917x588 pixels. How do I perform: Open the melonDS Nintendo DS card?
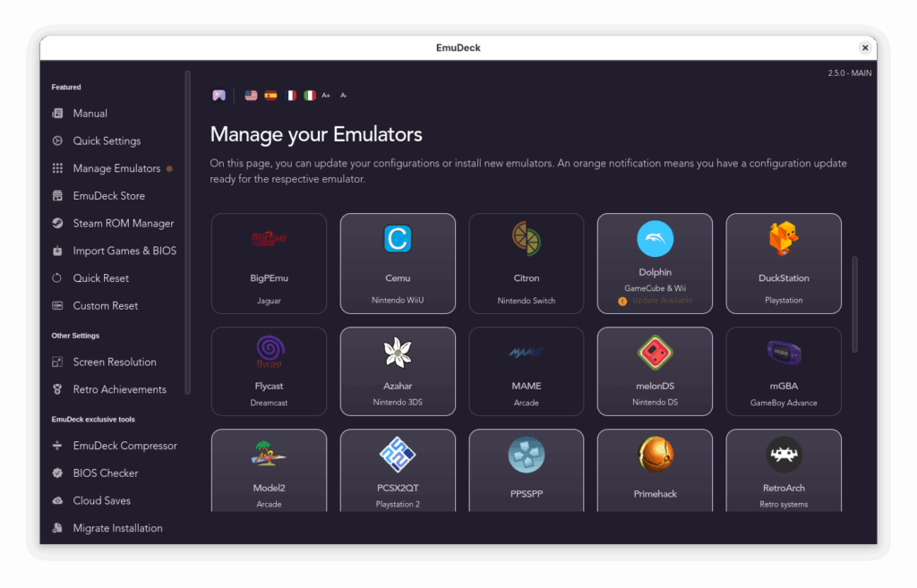pyautogui.click(x=655, y=371)
